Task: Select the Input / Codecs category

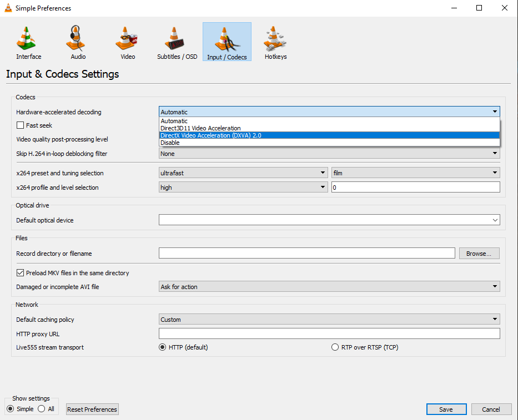Action: tap(227, 42)
